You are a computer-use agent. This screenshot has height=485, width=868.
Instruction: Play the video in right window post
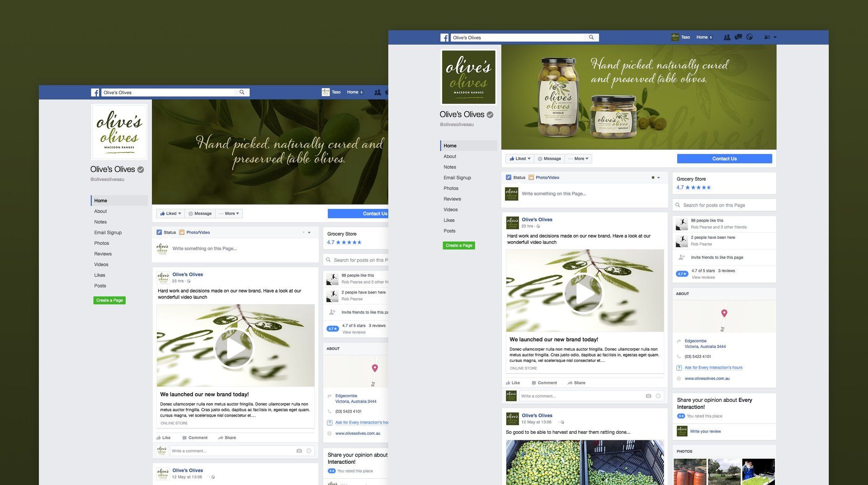tap(583, 293)
